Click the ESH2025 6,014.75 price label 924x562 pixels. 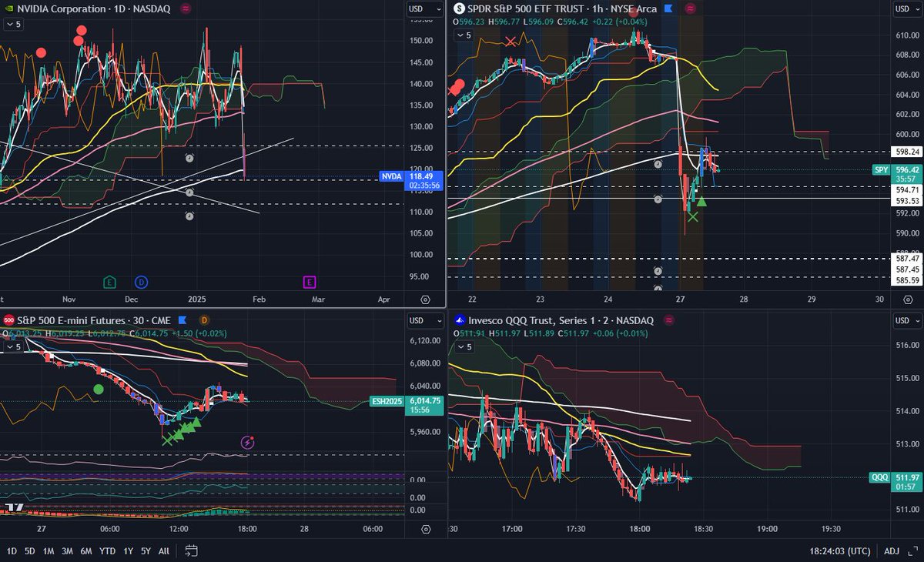click(407, 405)
